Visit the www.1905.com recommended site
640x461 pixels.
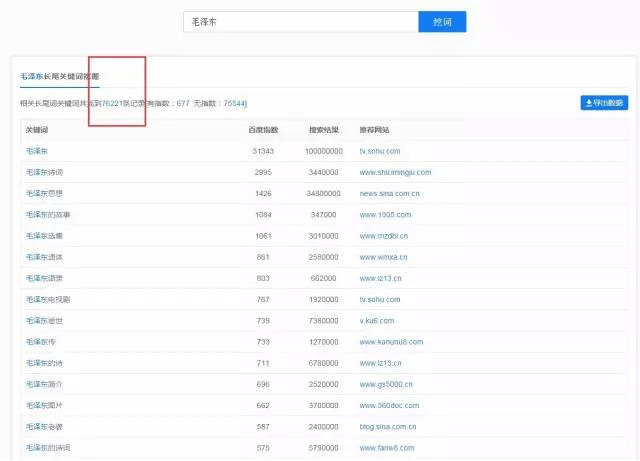384,214
